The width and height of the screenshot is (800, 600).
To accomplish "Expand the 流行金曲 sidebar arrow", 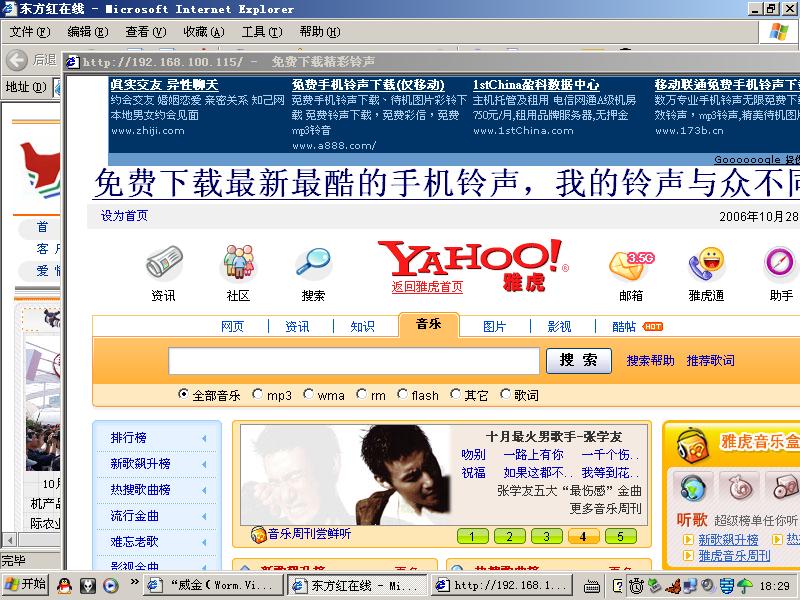I will [x=205, y=516].
